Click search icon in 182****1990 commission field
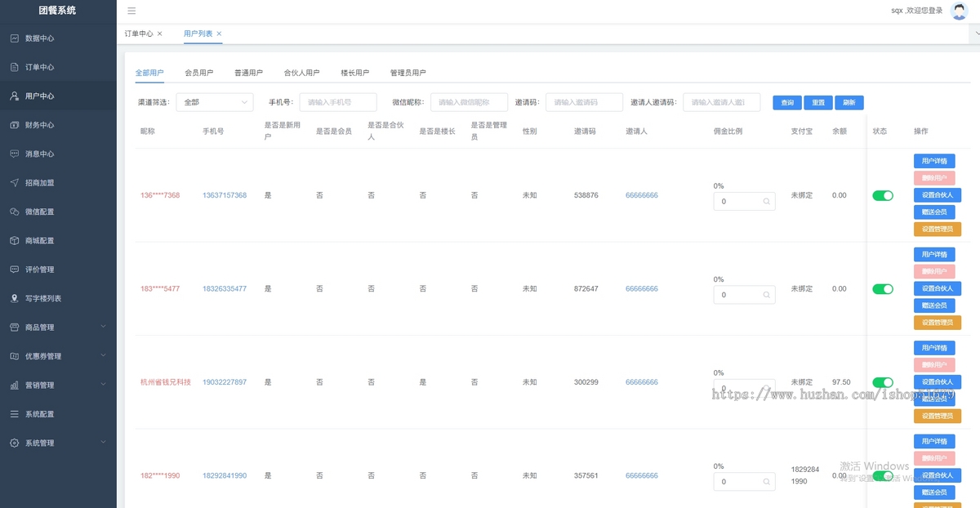This screenshot has width=980, height=508. (766, 482)
